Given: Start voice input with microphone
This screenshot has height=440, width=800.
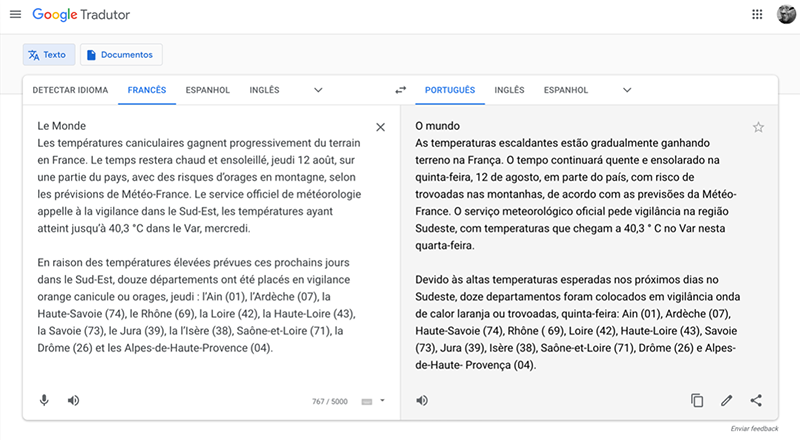Looking at the screenshot, I should click(x=44, y=400).
